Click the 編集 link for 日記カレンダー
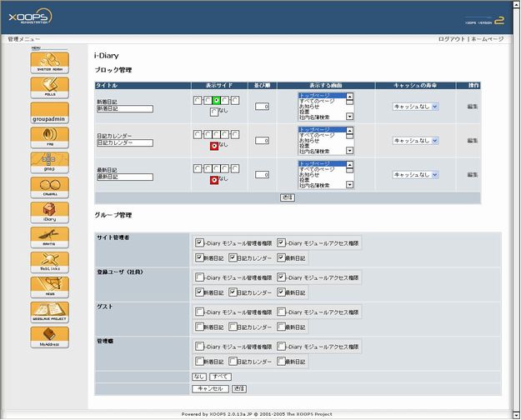Viewport: 521px width, 420px height. point(473,140)
